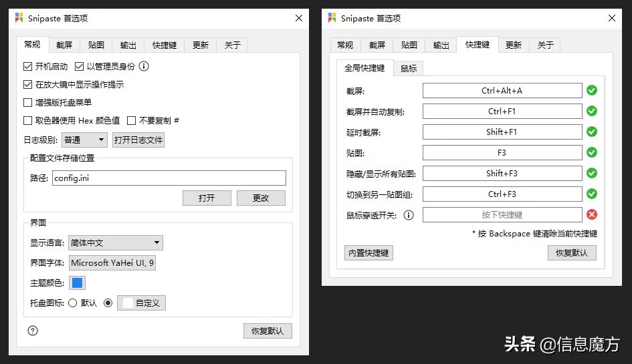Click the 内置快捷键 button
Screen dimensions: 632x364
368,253
